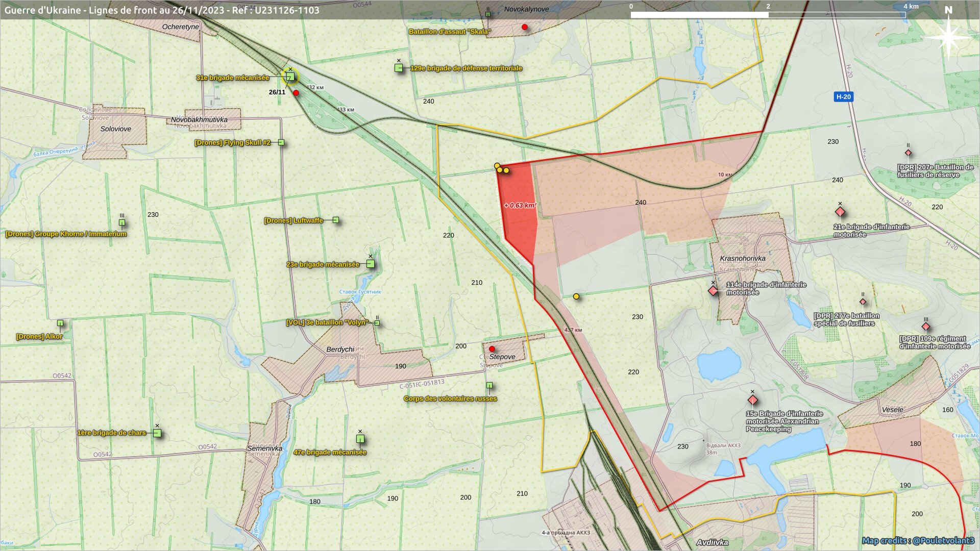The image size is (980, 551).
Task: Click the 129e brigade de défense territoriale marker
Action: 399,68
